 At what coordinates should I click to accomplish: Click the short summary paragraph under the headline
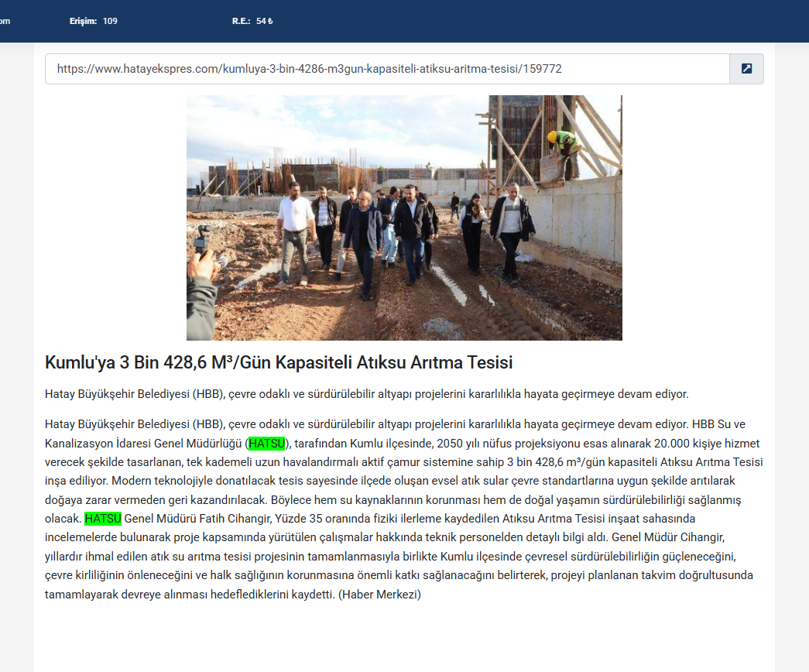click(x=366, y=394)
